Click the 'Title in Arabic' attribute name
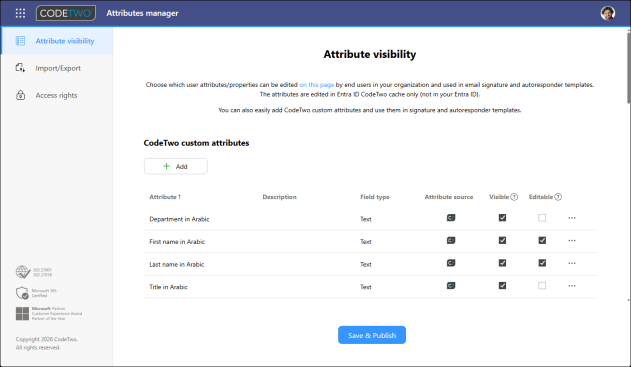 168,287
